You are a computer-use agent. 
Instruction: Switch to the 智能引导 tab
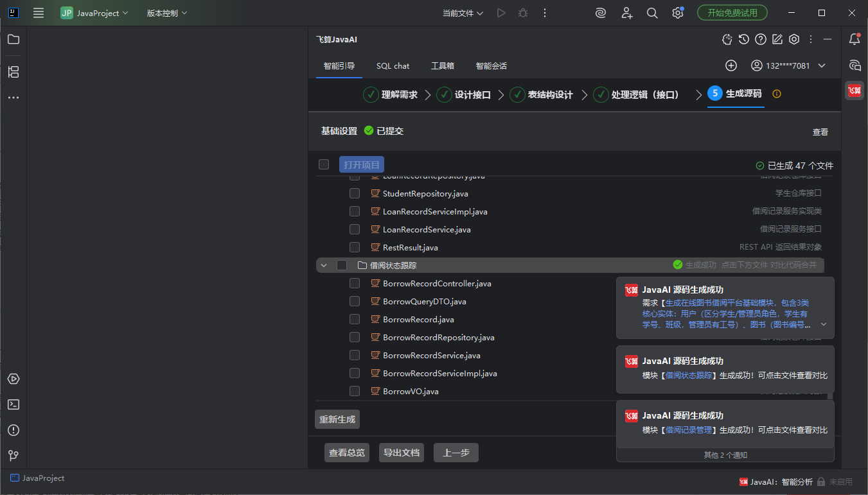(x=339, y=65)
